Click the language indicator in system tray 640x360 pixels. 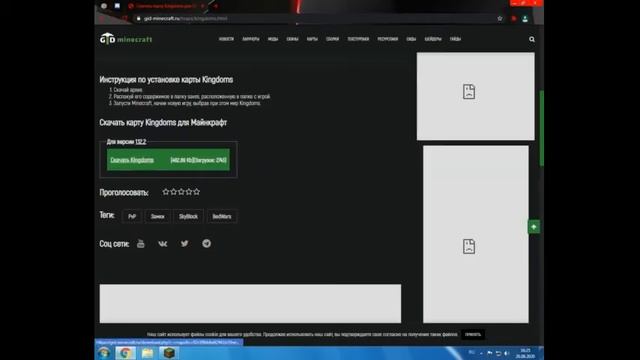pyautogui.click(x=472, y=353)
